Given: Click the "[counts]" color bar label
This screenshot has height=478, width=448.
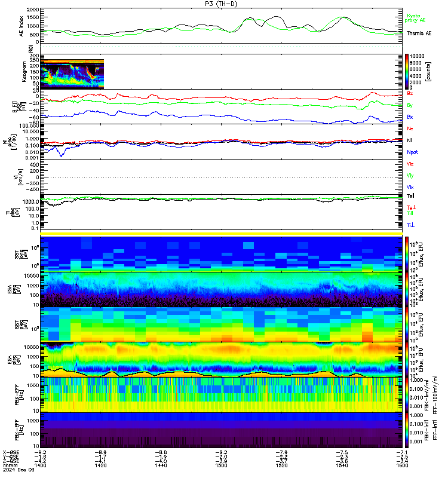Looking at the screenshot, I should (428, 72).
